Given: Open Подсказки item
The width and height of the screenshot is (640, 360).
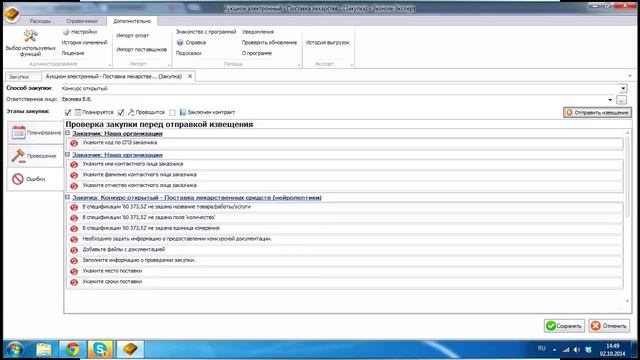Looking at the screenshot, I should [189, 53].
